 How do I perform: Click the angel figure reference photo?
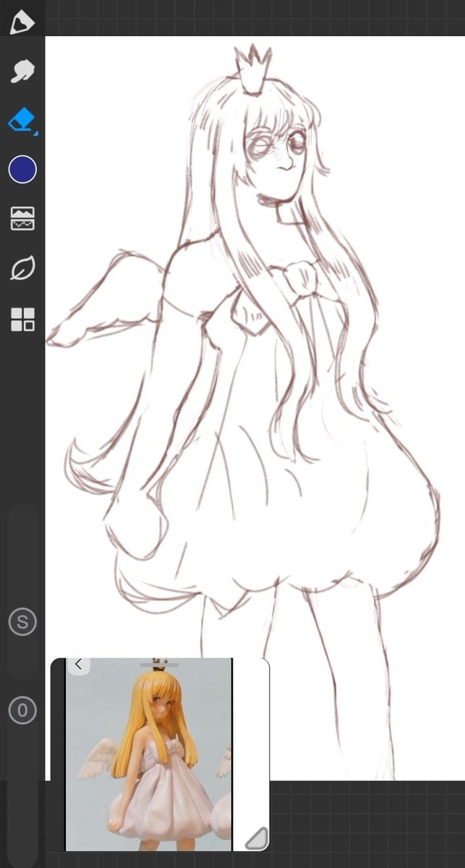pos(149,754)
